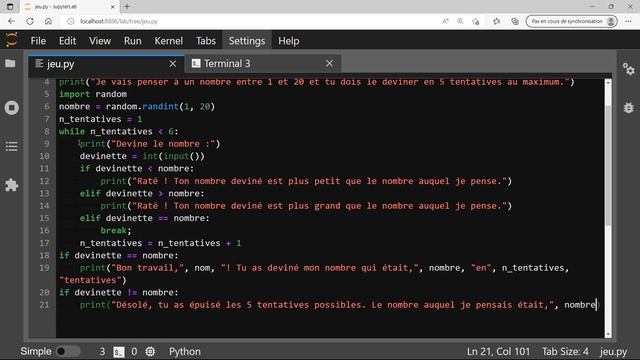View site information icon in address bar
640x360 pixels.
71,21
